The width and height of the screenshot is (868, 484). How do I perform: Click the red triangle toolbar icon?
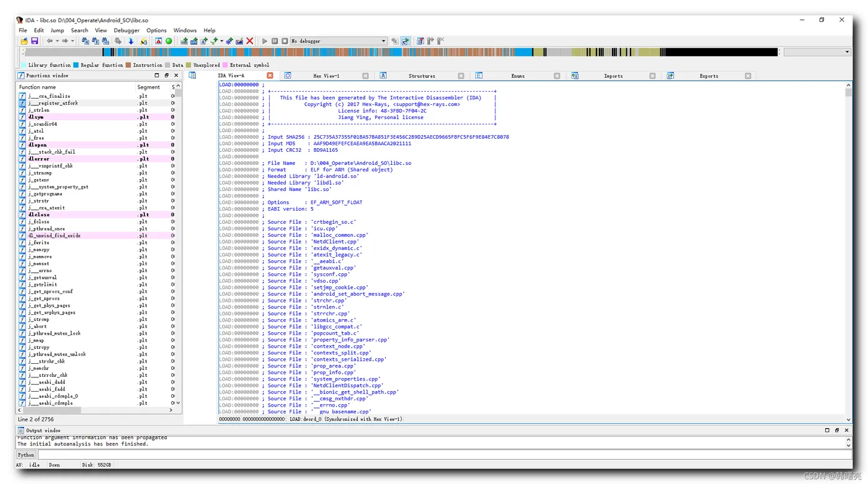(158, 41)
